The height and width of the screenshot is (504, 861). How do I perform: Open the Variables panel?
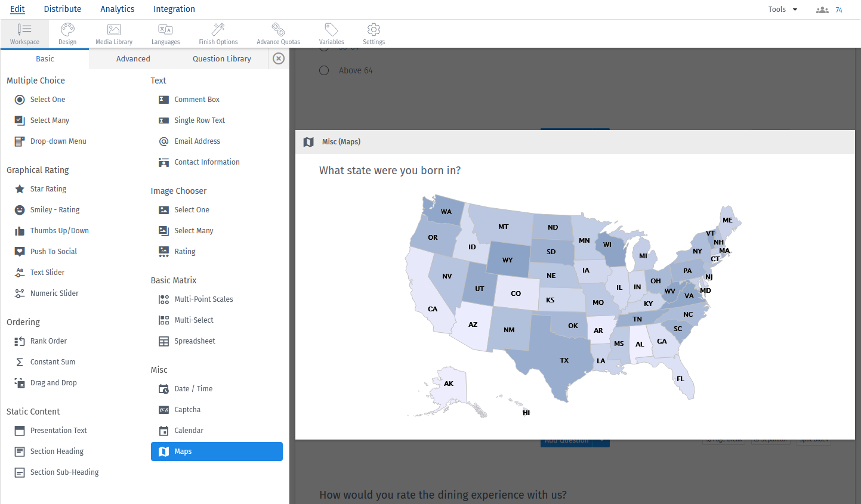click(x=331, y=33)
